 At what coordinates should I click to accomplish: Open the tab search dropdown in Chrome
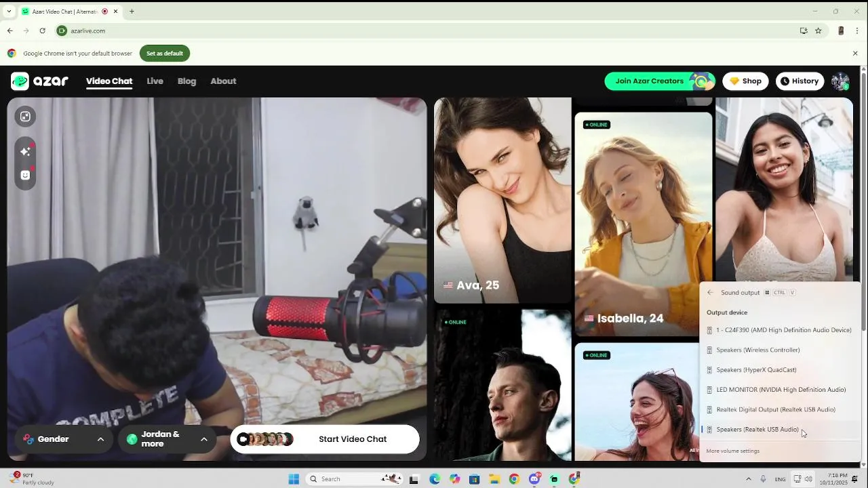tap(8, 11)
